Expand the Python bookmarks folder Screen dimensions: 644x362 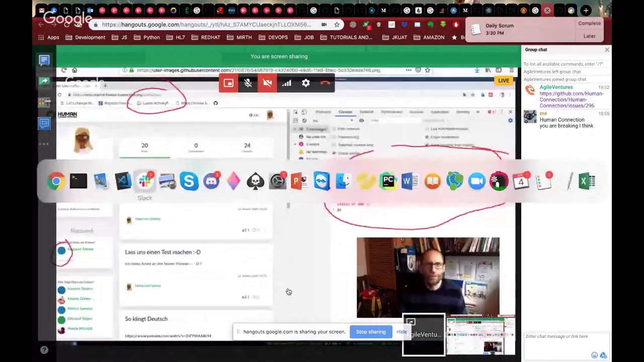point(146,37)
